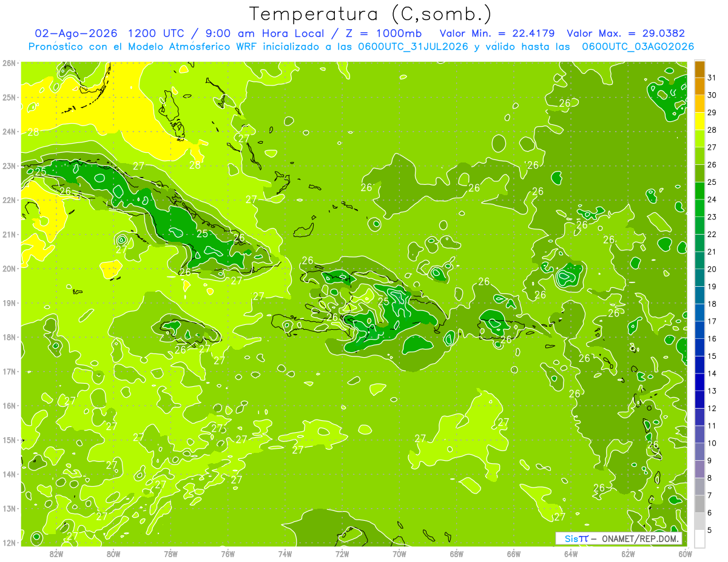728x562 pixels.
Task: Click the legend value '10'
Action: click(x=712, y=443)
